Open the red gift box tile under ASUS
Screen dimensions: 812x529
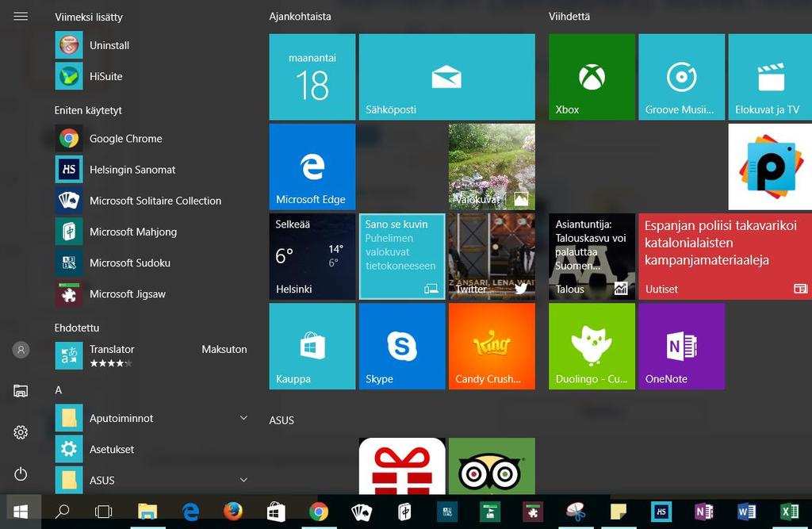click(x=402, y=466)
